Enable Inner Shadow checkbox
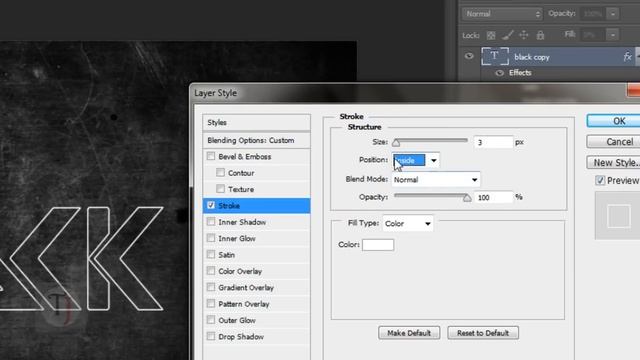The height and width of the screenshot is (360, 640). [211, 222]
